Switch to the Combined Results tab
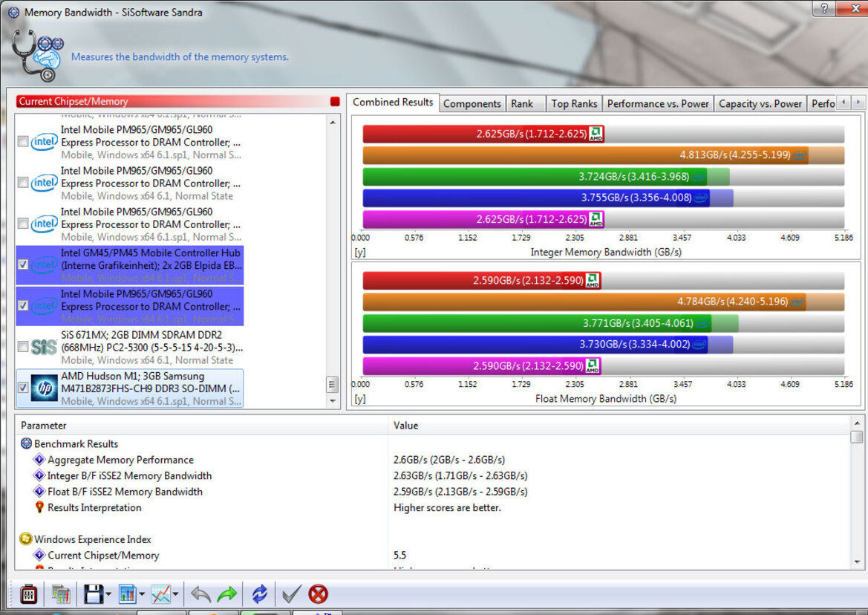 [x=393, y=102]
